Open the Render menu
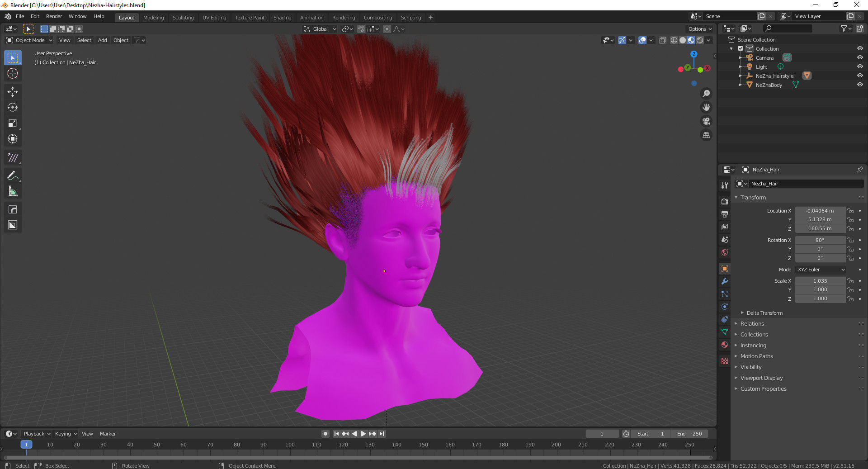 54,16
